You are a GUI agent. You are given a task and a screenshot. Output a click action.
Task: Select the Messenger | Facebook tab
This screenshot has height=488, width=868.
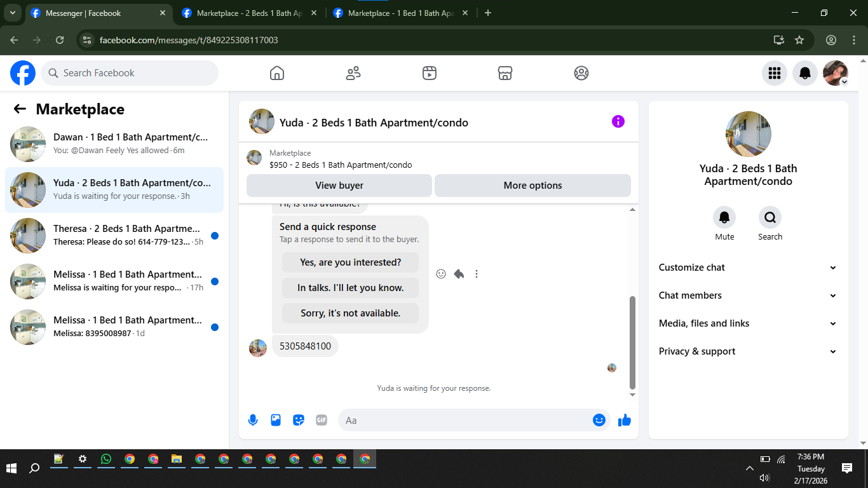click(98, 13)
